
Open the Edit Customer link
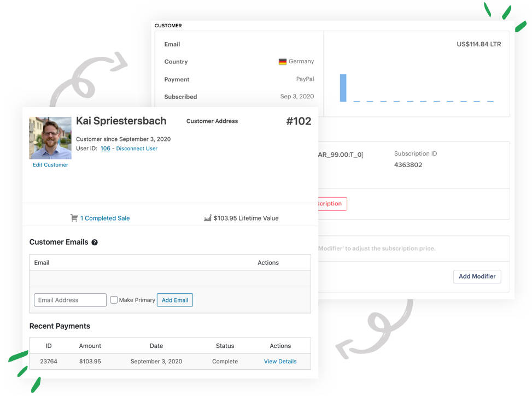tap(50, 165)
